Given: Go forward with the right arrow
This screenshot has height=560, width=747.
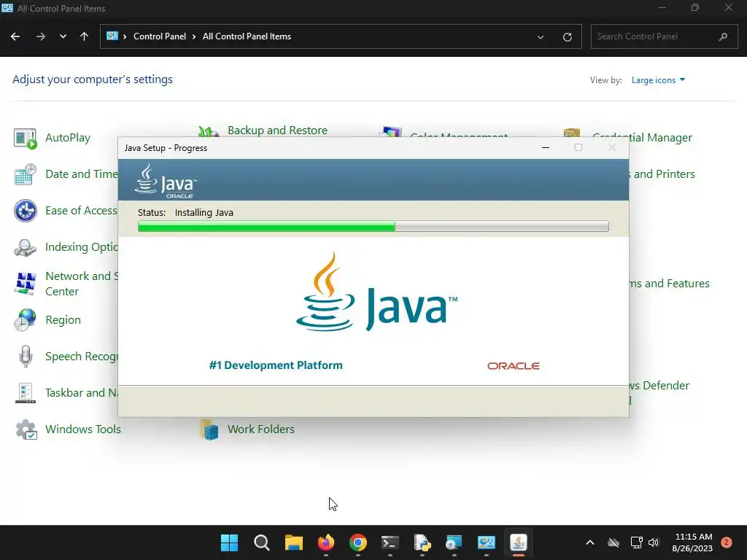Looking at the screenshot, I should pos(41,36).
